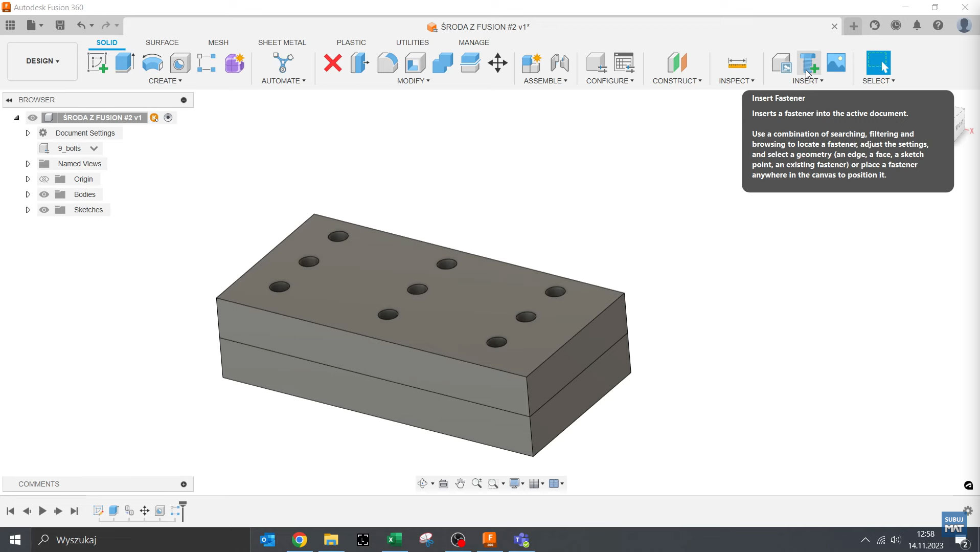This screenshot has width=980, height=552.
Task: Expand the Document Settings tree item
Action: pos(28,133)
